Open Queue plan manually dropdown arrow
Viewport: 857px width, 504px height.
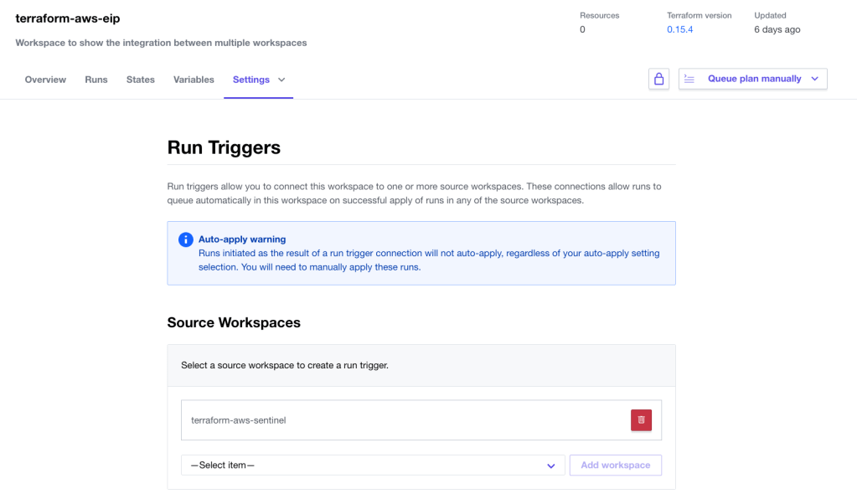[814, 79]
